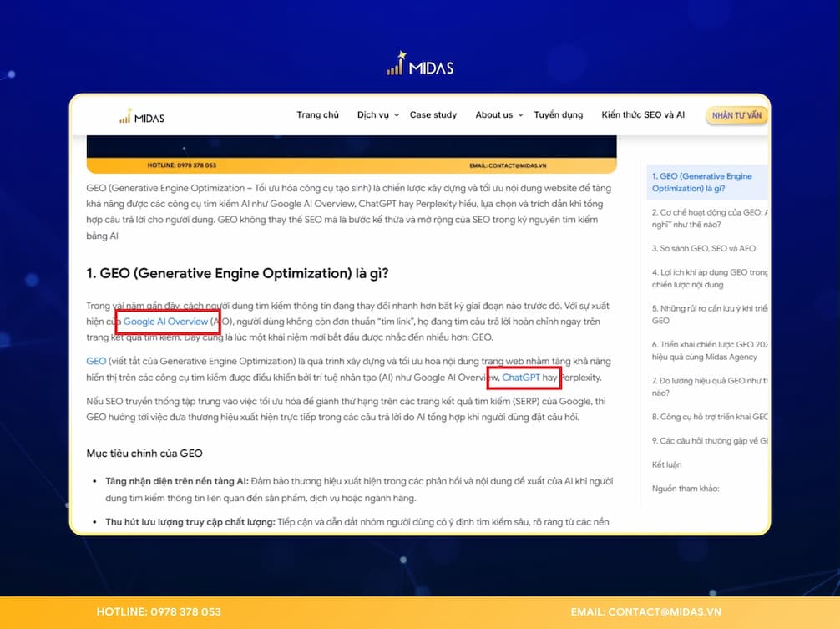This screenshot has height=629, width=840.
Task: Click the EMAIL: CONTACT@MIDAS.VN text in article banner
Action: click(x=508, y=165)
